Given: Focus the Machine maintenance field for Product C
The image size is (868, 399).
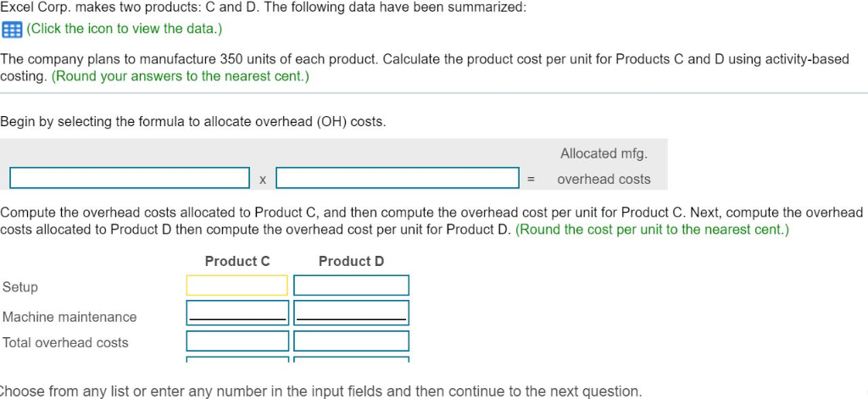Looking at the screenshot, I should 237,313.
